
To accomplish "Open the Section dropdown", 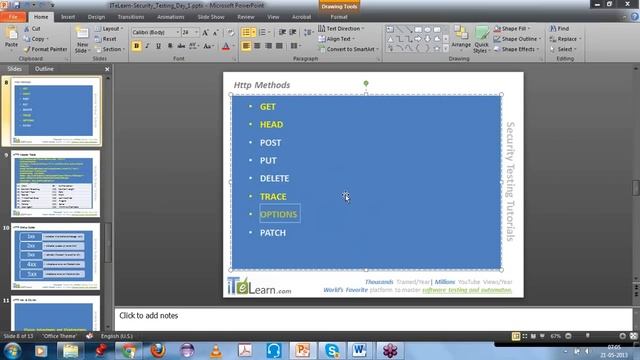I will point(110,49).
